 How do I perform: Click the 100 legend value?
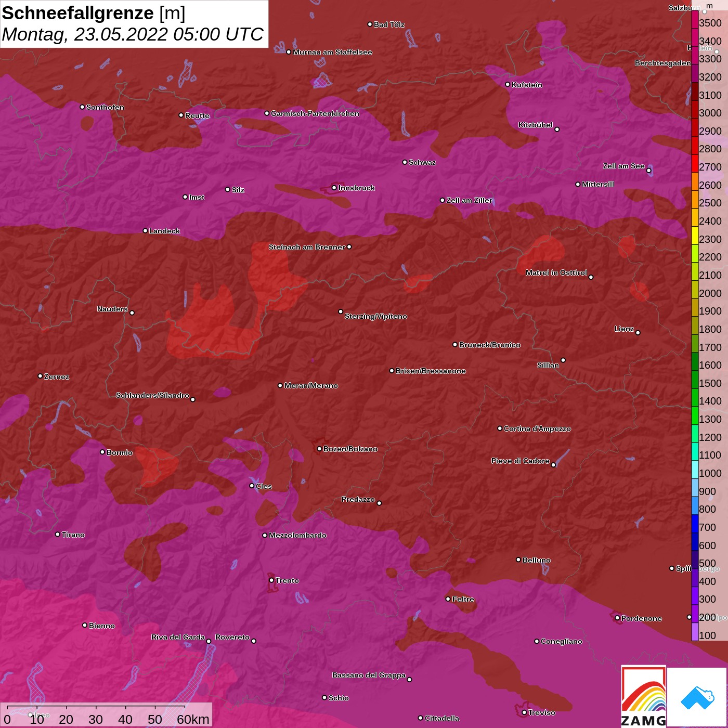point(707,635)
